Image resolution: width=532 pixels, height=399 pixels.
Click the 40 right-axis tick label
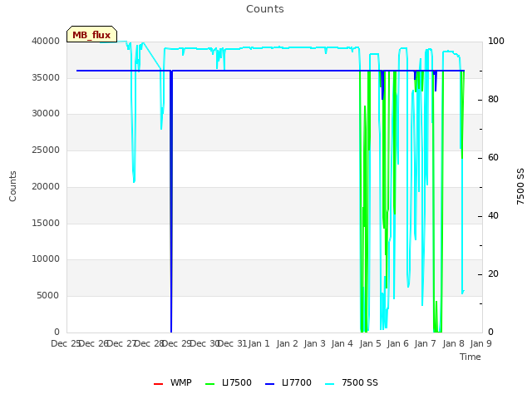coord(493,216)
